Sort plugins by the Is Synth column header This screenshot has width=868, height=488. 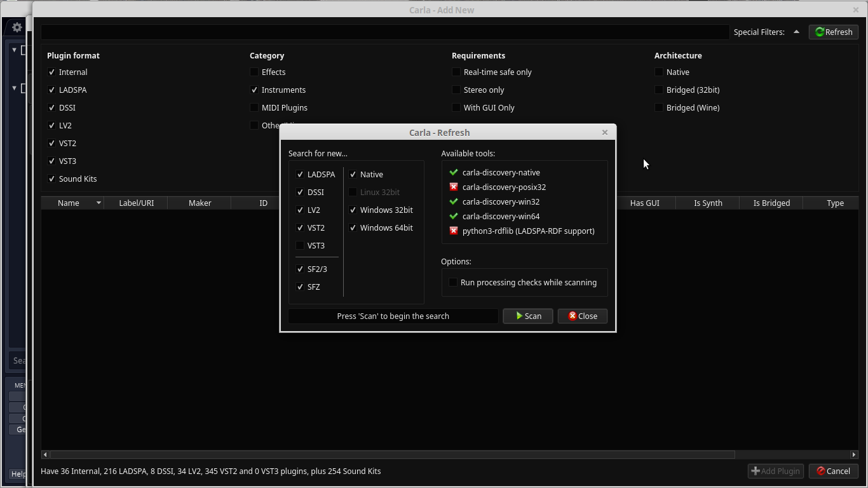click(708, 203)
